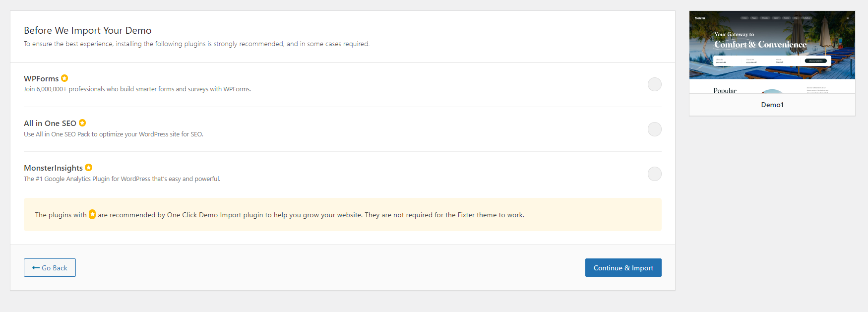Open the Demo1 preview thumbnail

click(x=772, y=52)
